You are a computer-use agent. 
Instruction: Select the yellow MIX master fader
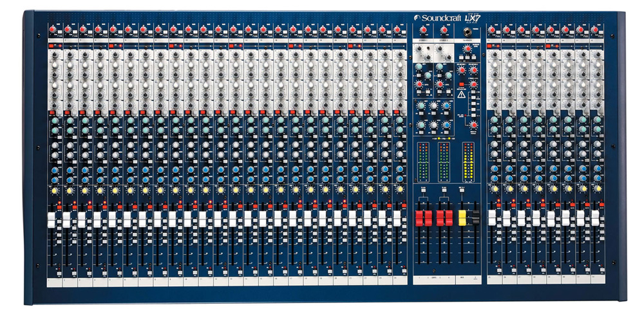(462, 218)
